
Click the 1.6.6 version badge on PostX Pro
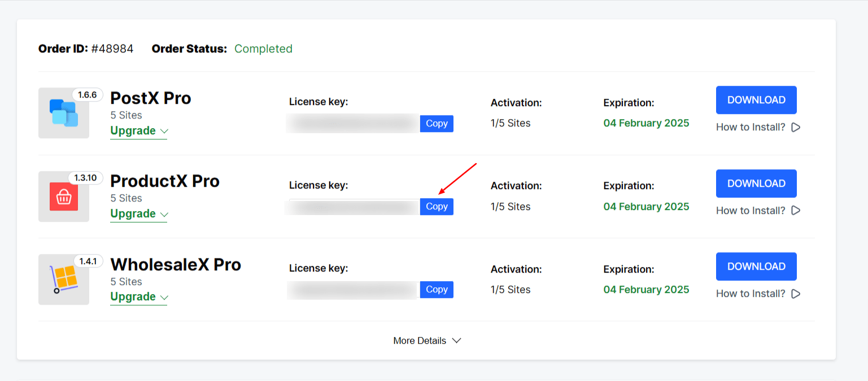tap(88, 95)
